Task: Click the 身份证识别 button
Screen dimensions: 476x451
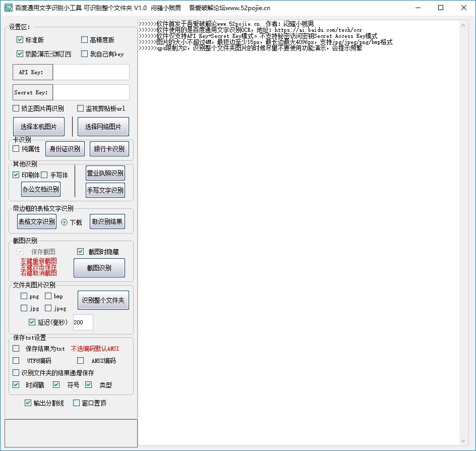Action: pos(65,149)
